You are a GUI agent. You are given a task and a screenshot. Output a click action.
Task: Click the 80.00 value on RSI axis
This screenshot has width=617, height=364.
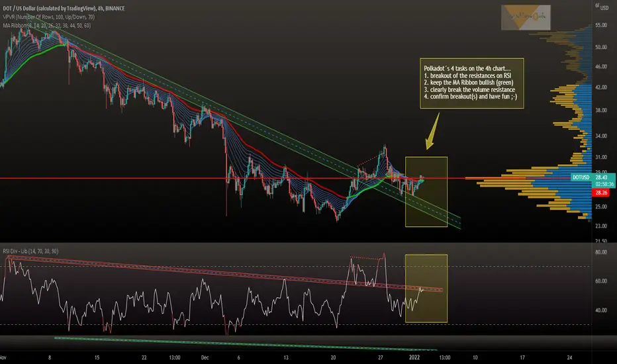point(601,252)
